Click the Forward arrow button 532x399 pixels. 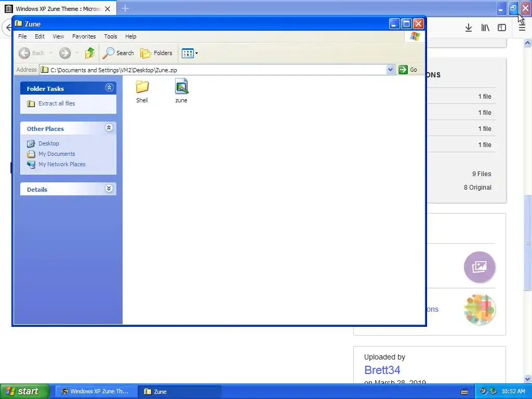pos(65,53)
